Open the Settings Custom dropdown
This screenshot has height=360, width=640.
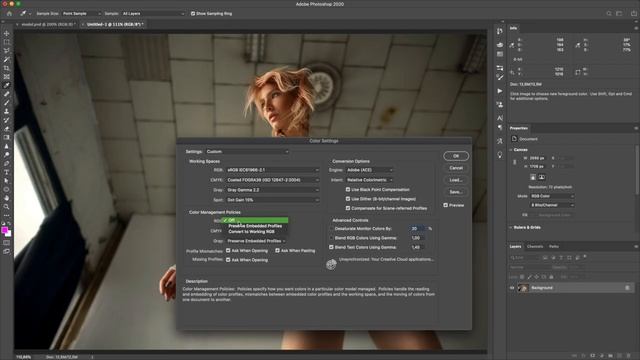coord(247,151)
